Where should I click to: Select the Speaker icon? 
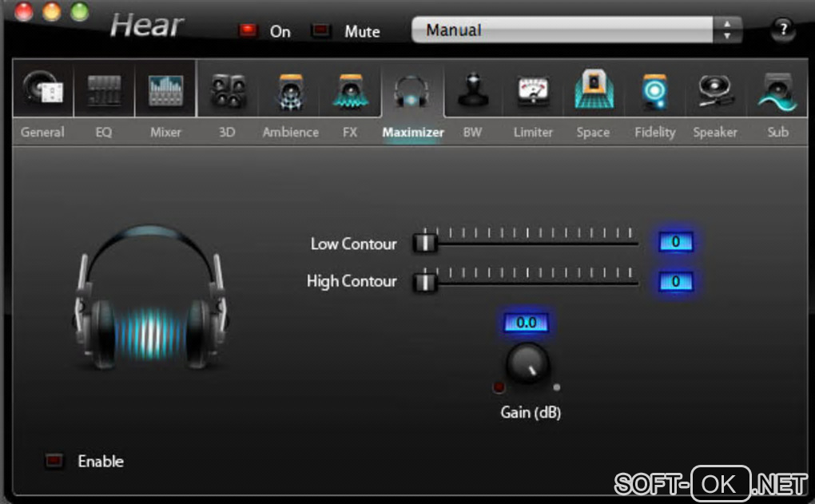(715, 90)
